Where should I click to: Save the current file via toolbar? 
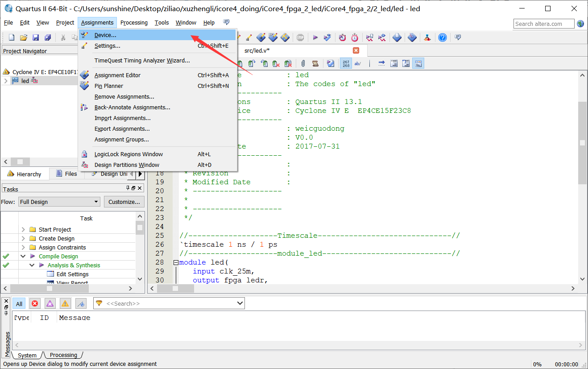coord(36,37)
